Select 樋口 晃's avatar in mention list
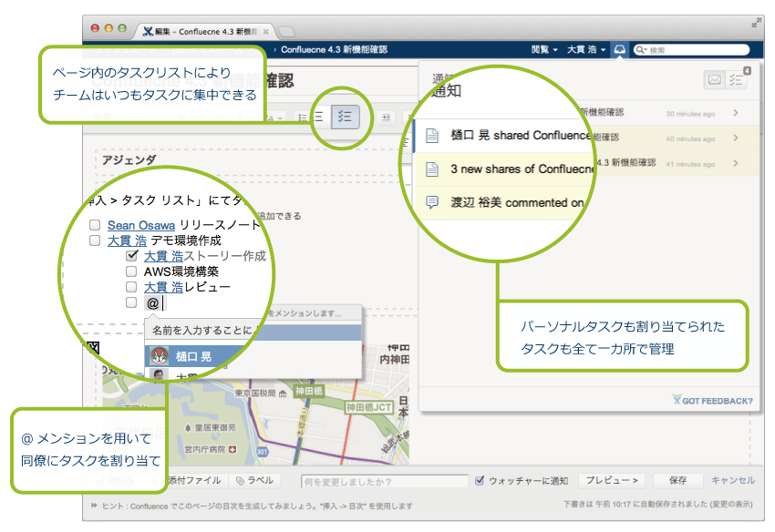The image size is (775, 532). [160, 356]
